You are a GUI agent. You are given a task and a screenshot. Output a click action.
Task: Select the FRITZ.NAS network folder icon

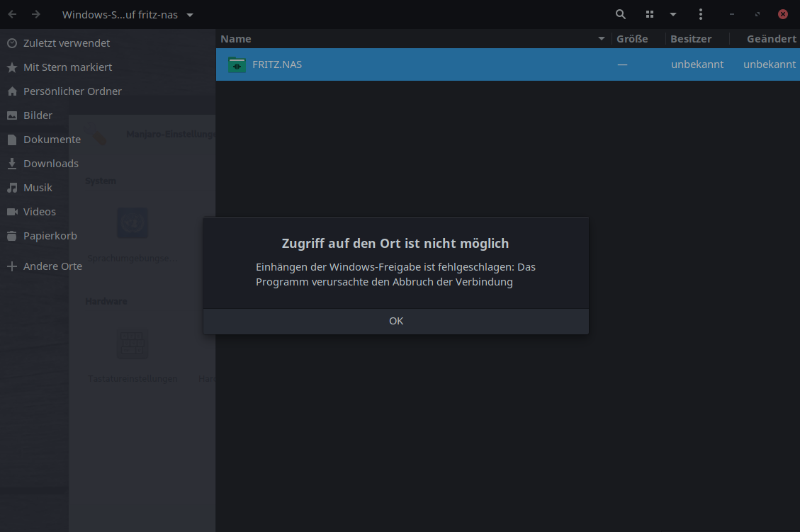pyautogui.click(x=237, y=64)
